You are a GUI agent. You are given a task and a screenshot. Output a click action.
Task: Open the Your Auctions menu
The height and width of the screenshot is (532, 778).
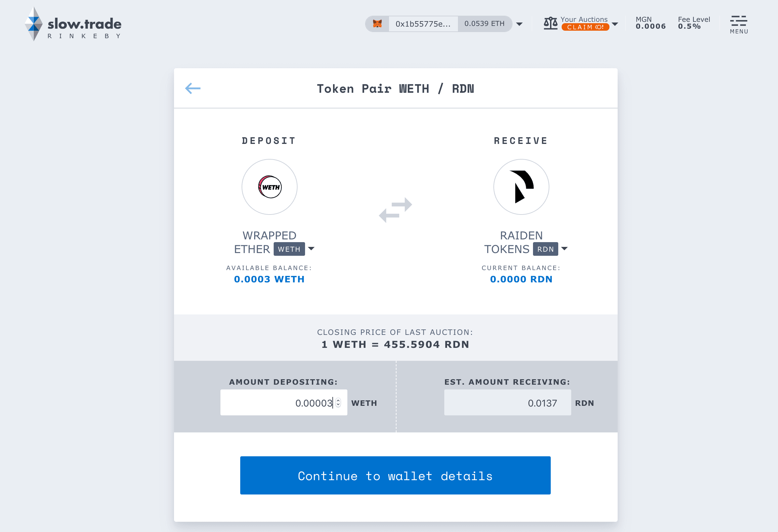point(584,19)
